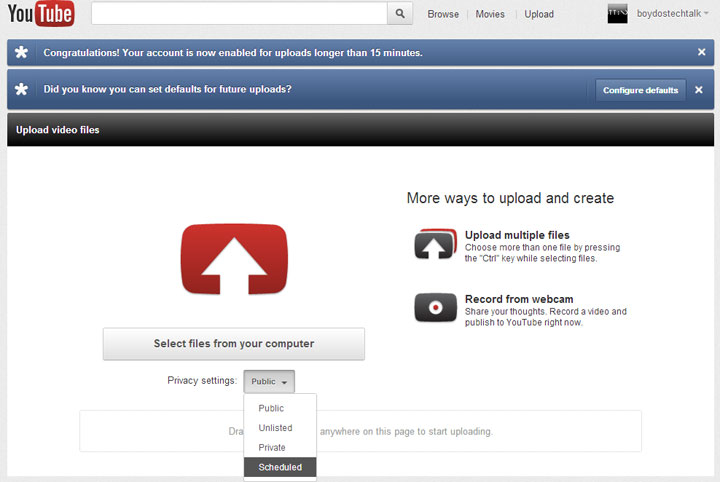Collapse the Privacy settings Public dropdown

click(x=269, y=381)
